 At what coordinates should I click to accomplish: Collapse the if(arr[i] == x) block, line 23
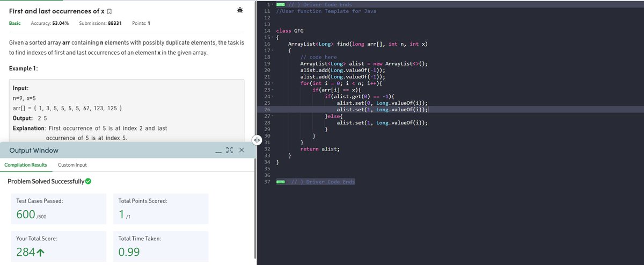click(272, 90)
